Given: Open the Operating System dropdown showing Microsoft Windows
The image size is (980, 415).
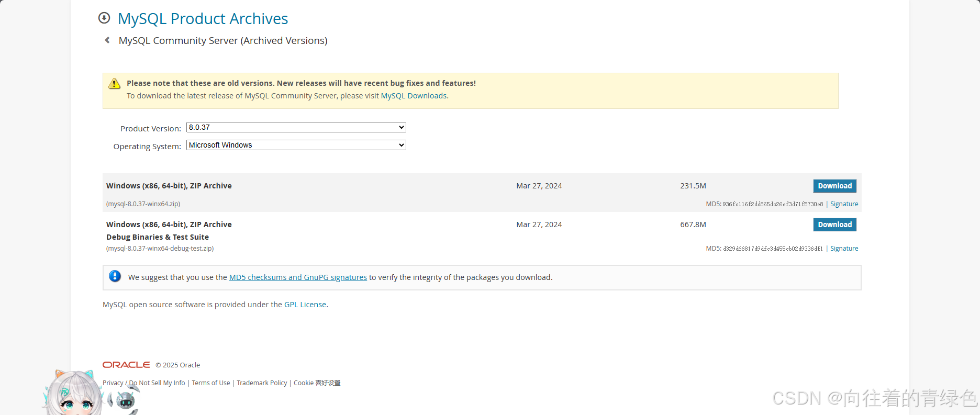Looking at the screenshot, I should [296, 145].
